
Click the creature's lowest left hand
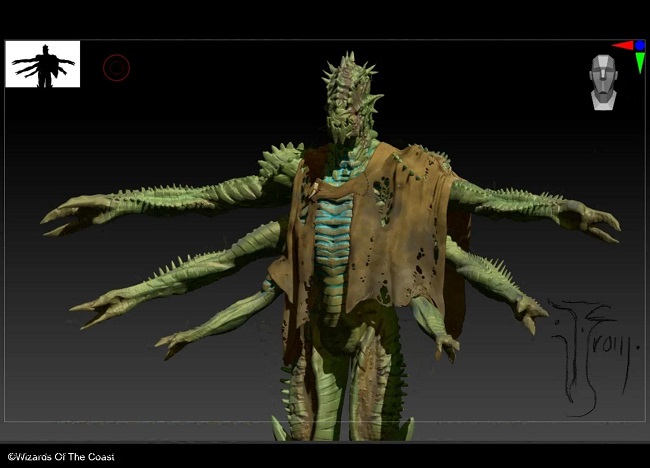(x=177, y=343)
